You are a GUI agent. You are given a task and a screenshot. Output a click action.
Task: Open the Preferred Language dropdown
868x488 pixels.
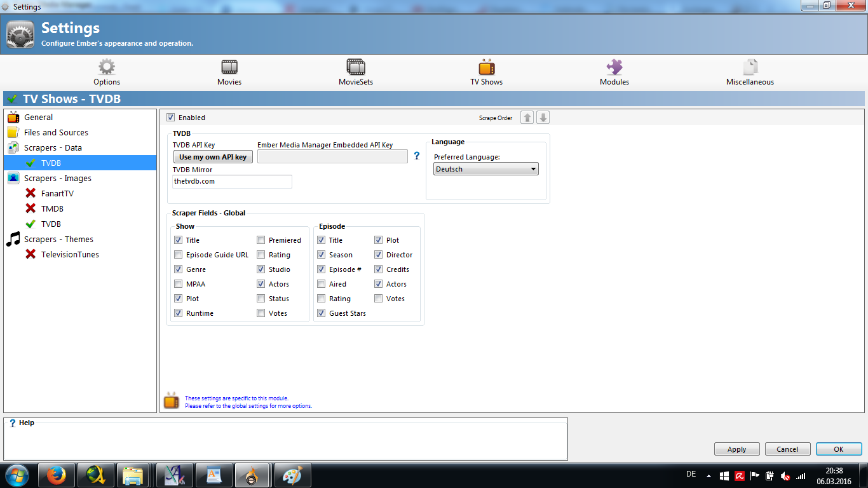tap(486, 169)
